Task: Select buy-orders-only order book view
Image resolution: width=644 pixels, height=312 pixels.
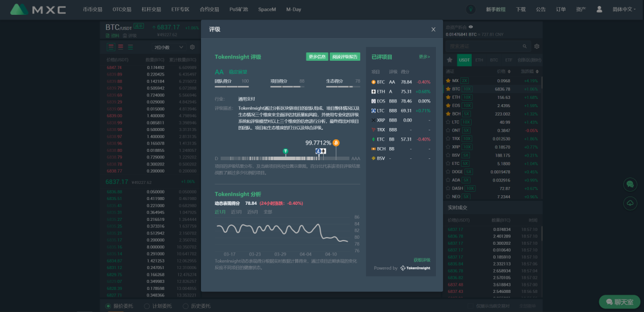Action: (130, 47)
